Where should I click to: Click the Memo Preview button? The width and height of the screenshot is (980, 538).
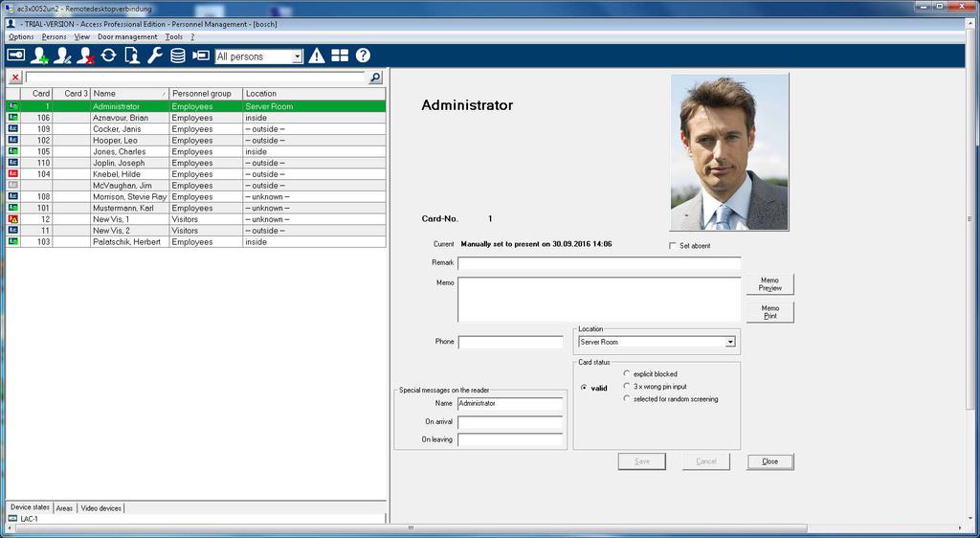770,284
